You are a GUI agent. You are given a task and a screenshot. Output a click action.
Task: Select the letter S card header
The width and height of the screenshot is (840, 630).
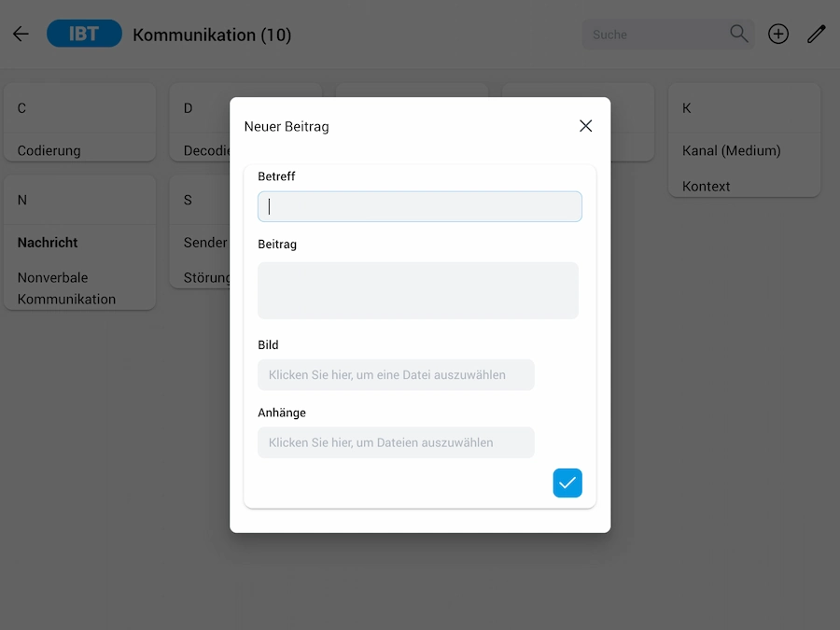[x=200, y=200]
